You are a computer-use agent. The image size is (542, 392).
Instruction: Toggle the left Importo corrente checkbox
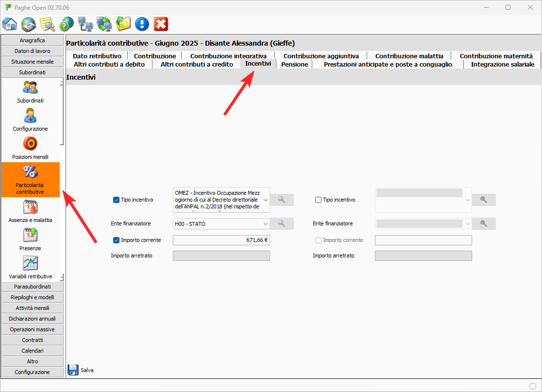pos(116,240)
